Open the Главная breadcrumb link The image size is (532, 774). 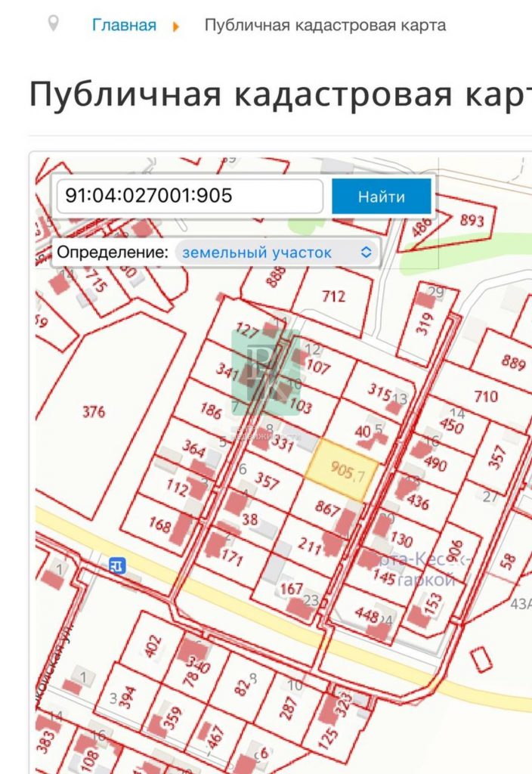pyautogui.click(x=124, y=25)
